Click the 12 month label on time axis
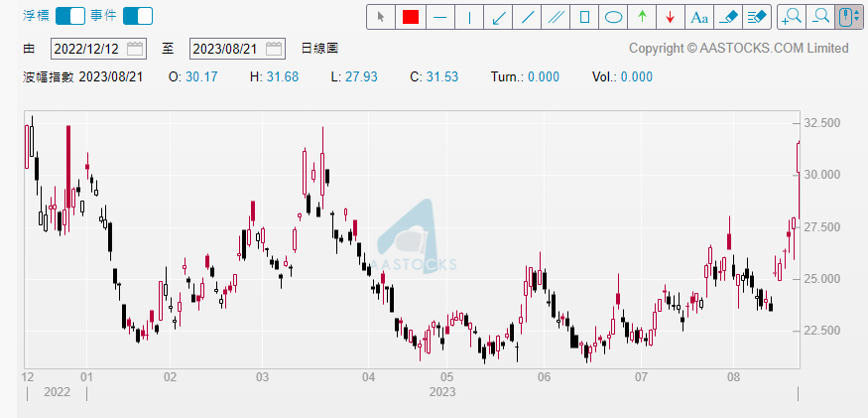 coord(28,377)
